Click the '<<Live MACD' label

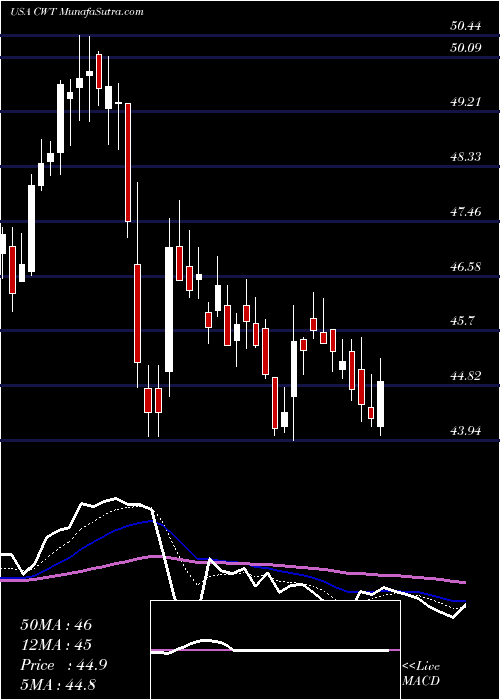click(x=421, y=674)
